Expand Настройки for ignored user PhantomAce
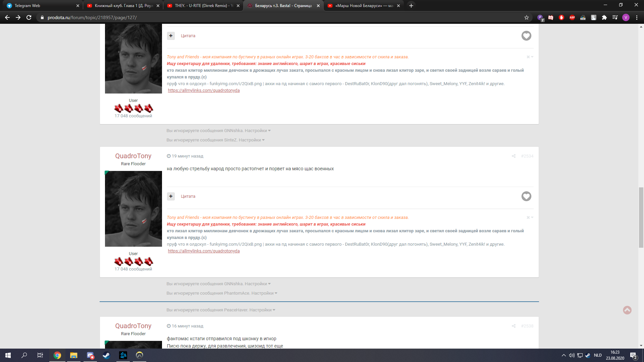 pos(264,293)
